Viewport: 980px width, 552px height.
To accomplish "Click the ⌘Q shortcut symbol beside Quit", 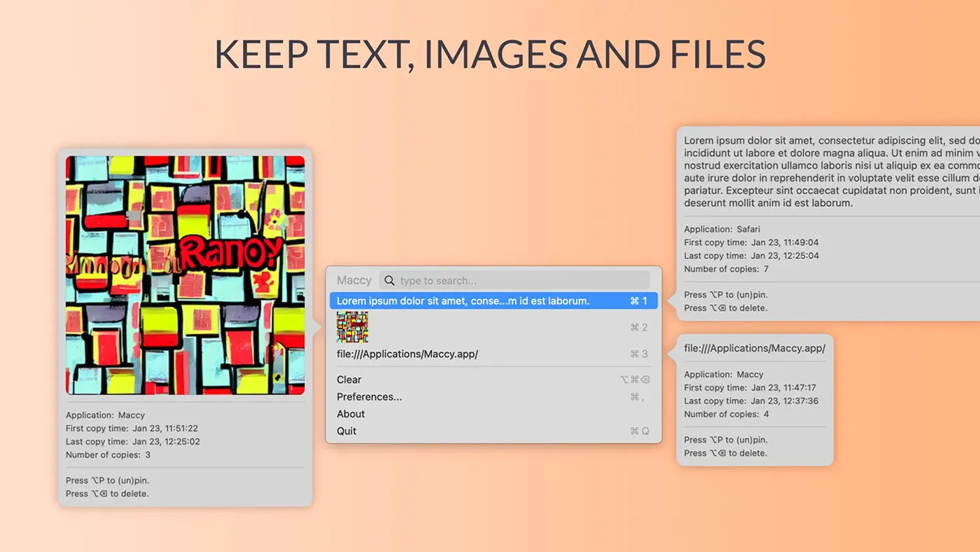I will coord(639,431).
